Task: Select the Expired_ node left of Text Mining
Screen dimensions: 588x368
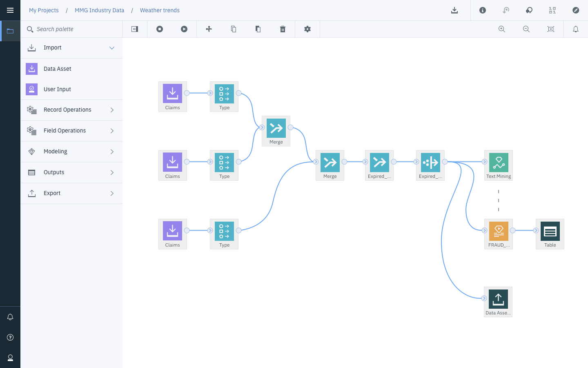Action: [x=430, y=165]
